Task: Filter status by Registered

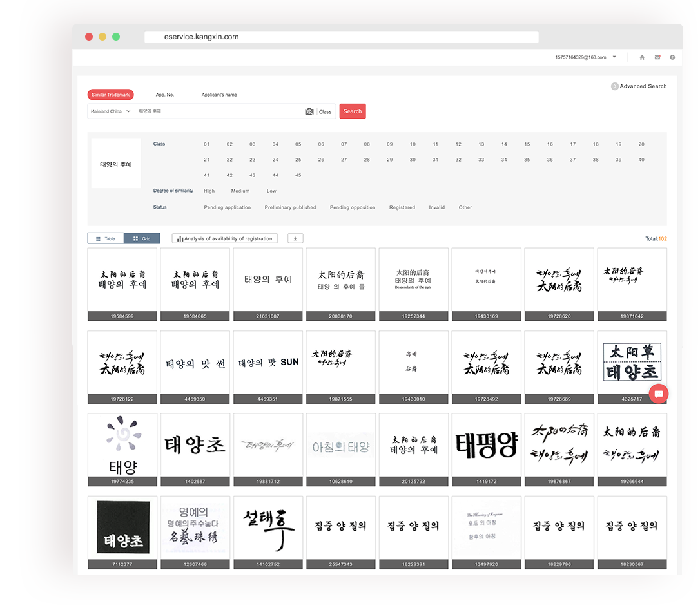Action: point(402,208)
